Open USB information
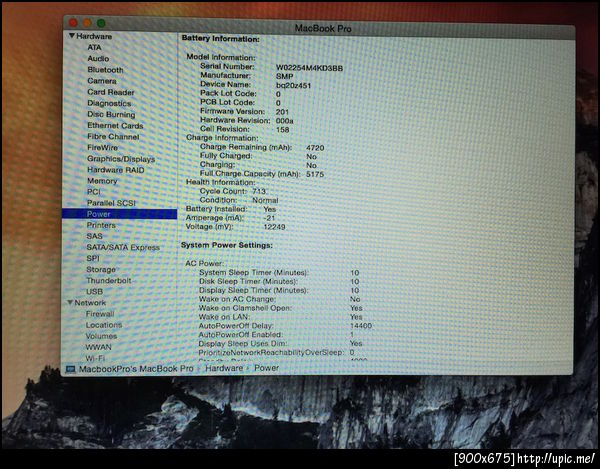Viewport: 600px width, 469px height. [x=95, y=291]
